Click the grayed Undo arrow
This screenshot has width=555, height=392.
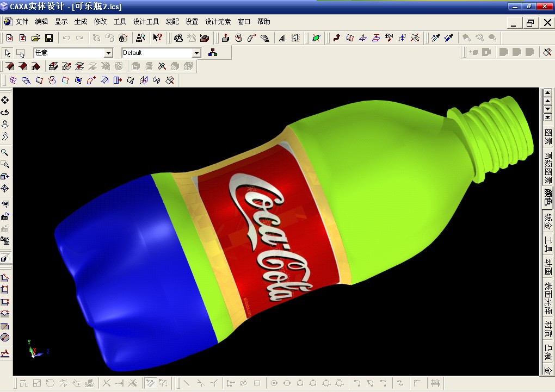pyautogui.click(x=66, y=38)
